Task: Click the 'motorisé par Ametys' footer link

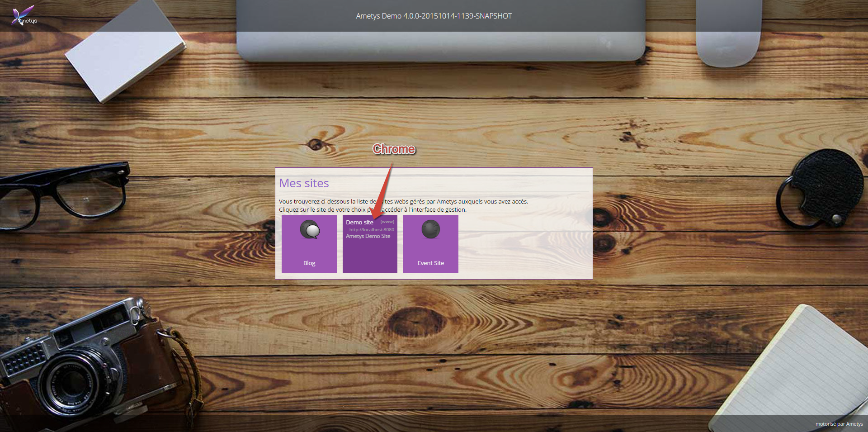Action: [839, 424]
